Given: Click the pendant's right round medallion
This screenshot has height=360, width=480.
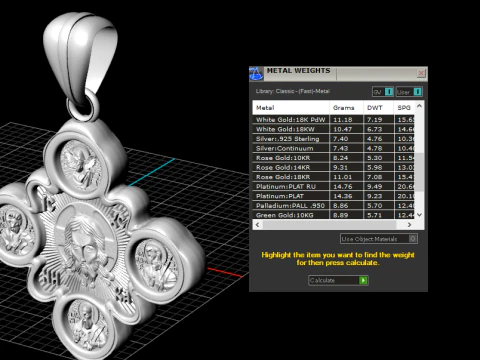Looking at the screenshot, I should [157, 265].
